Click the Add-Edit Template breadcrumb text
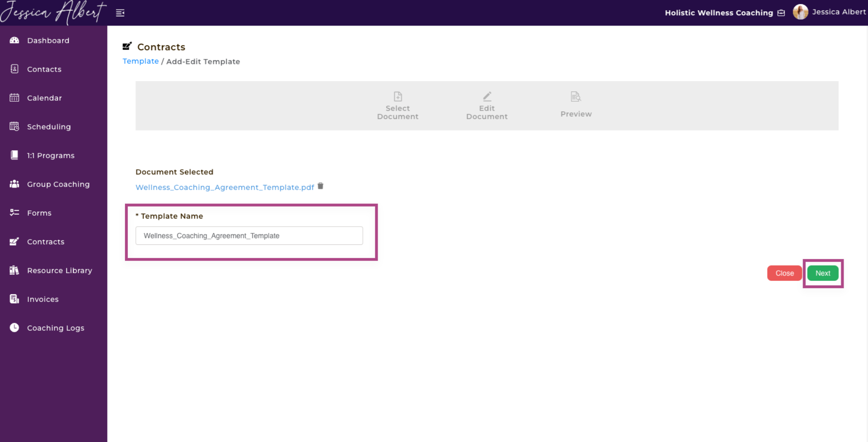 coord(203,61)
